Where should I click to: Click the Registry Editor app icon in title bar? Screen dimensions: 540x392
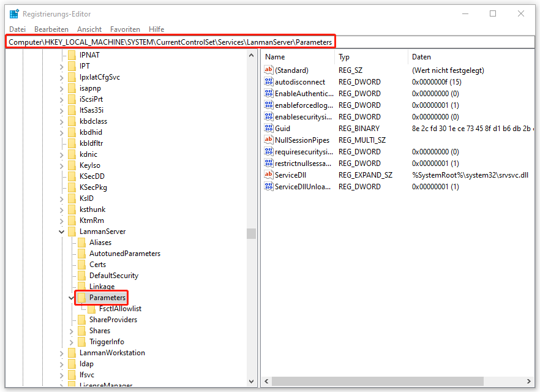14,13
